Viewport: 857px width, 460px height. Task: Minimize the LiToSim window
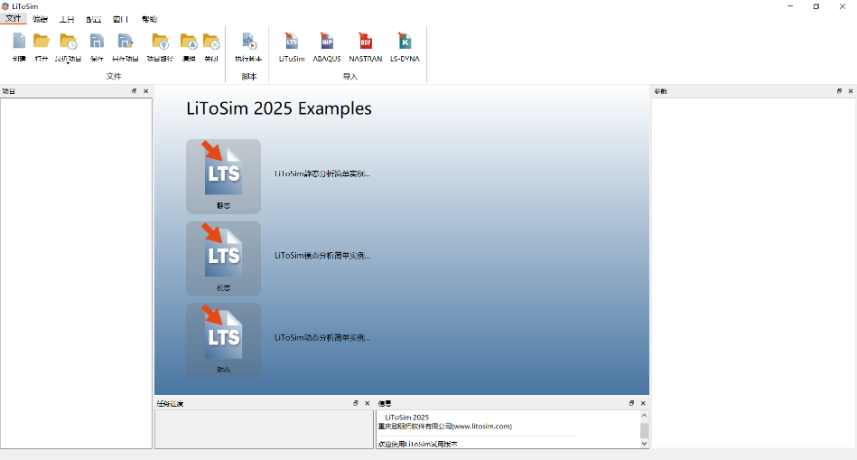[790, 7]
